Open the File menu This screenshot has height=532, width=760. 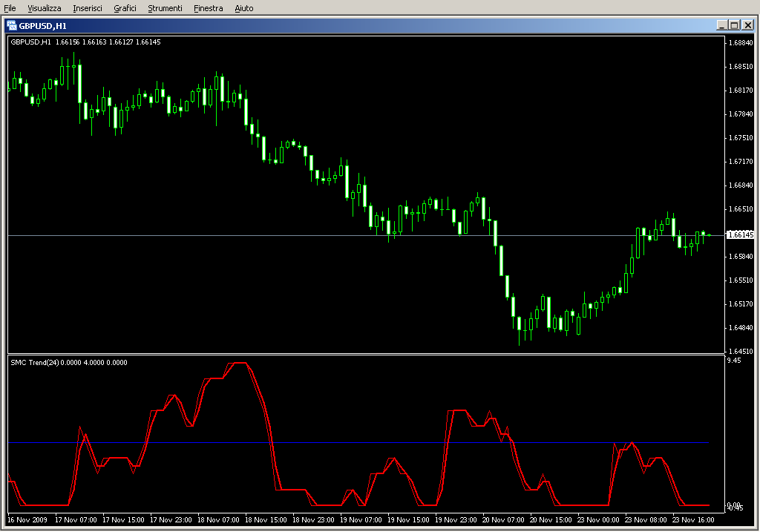point(10,8)
